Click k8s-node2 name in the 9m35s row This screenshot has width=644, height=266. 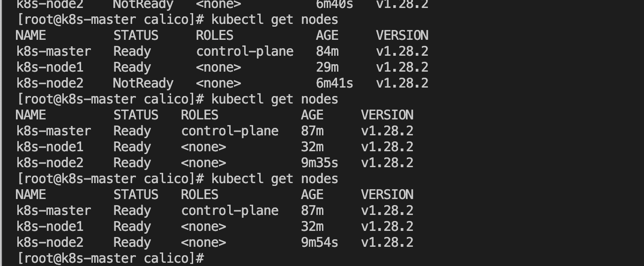(x=50, y=163)
